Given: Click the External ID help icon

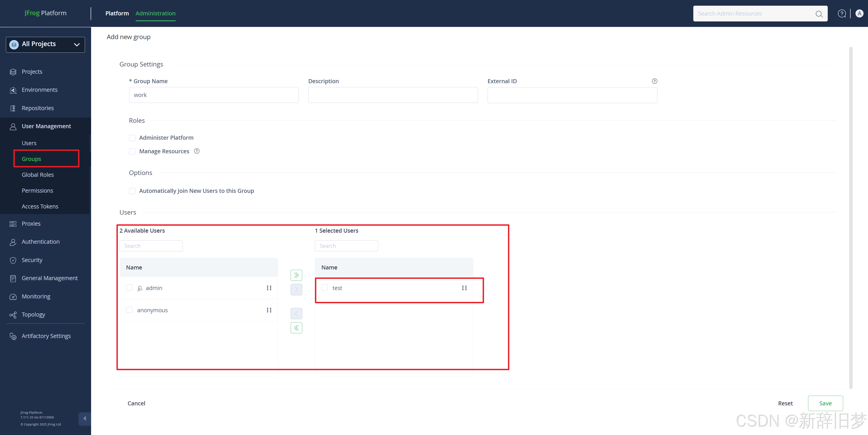Looking at the screenshot, I should pos(654,81).
